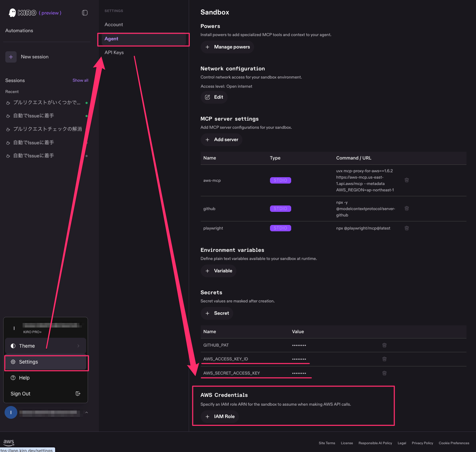Show all sessions
476x452 pixels.
tap(81, 80)
